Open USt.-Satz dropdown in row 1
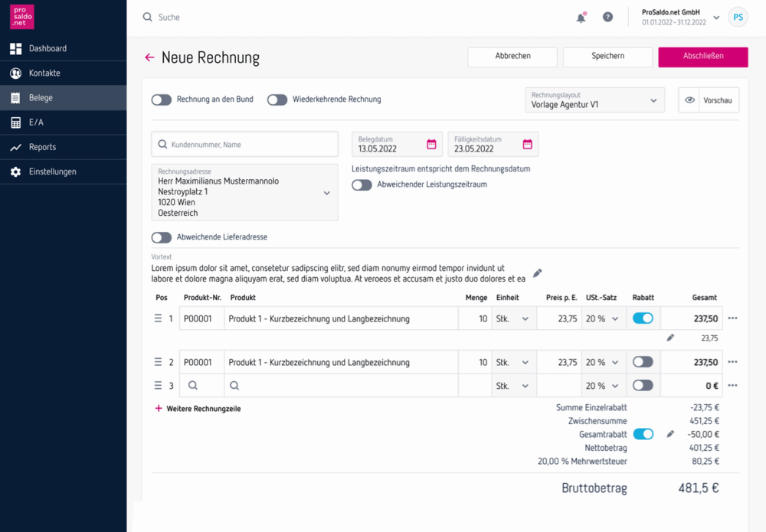This screenshot has width=766, height=532. click(602, 318)
